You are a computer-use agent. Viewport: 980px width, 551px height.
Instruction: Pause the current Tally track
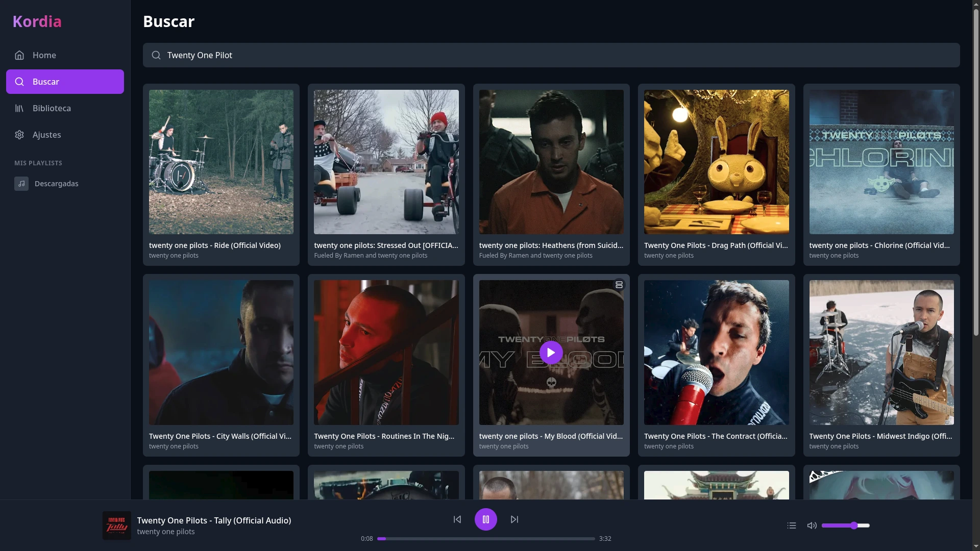(486, 519)
